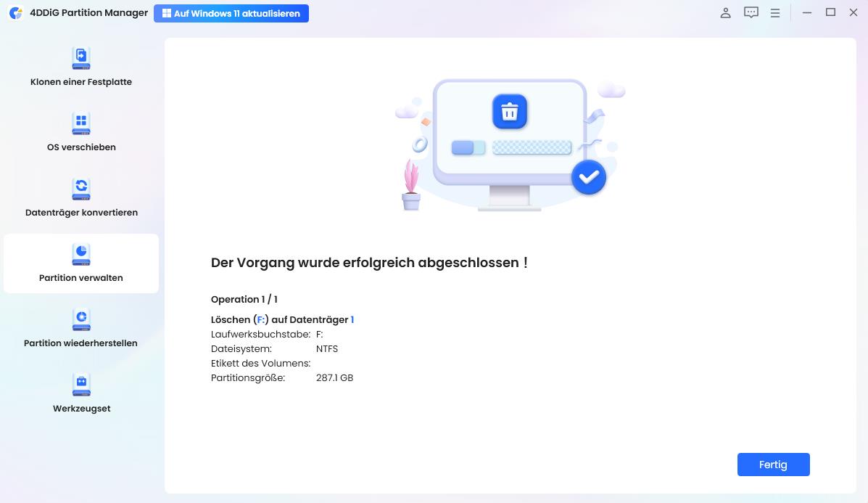Click the Operation 1 / 1 heading

tap(244, 299)
